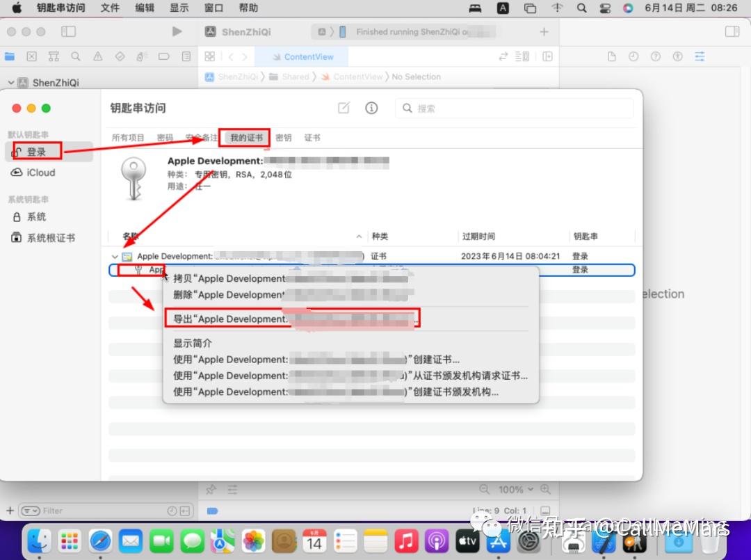Click the Run button in the Xcode toolbar
751x560 pixels.
(x=177, y=31)
